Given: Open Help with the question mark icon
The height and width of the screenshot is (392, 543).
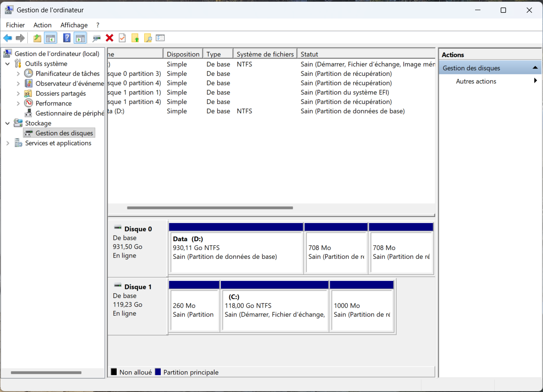Looking at the screenshot, I should tap(67, 38).
